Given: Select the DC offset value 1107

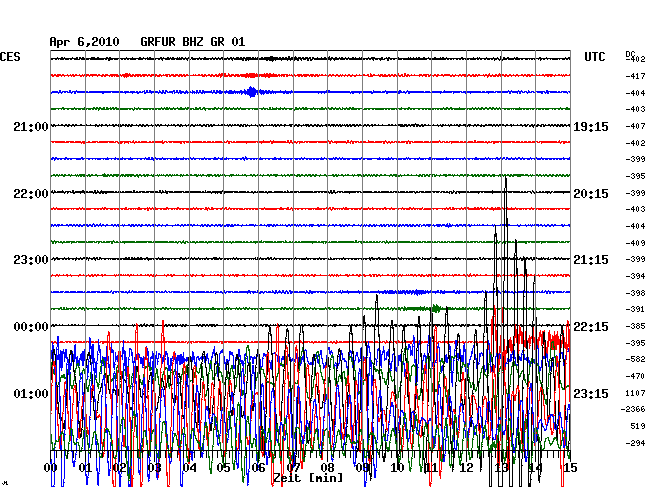Looking at the screenshot, I should point(635,393).
